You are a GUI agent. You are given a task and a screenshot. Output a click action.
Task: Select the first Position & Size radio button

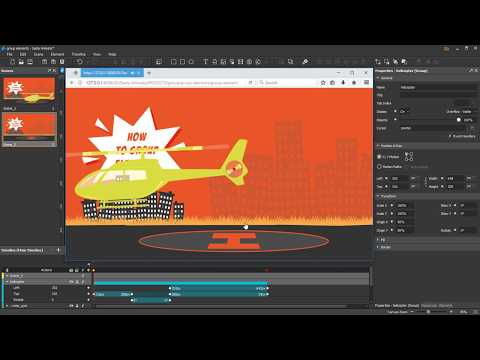[379, 157]
